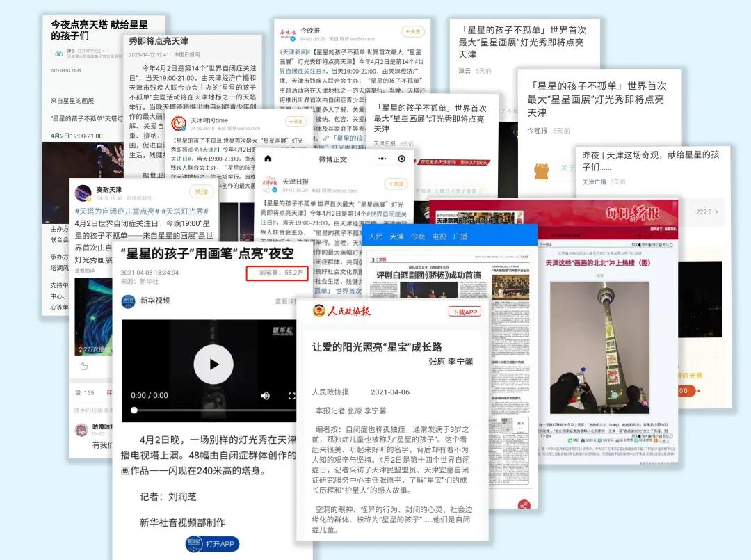Click the video progress bar handle
751x560 pixels.
[135, 410]
